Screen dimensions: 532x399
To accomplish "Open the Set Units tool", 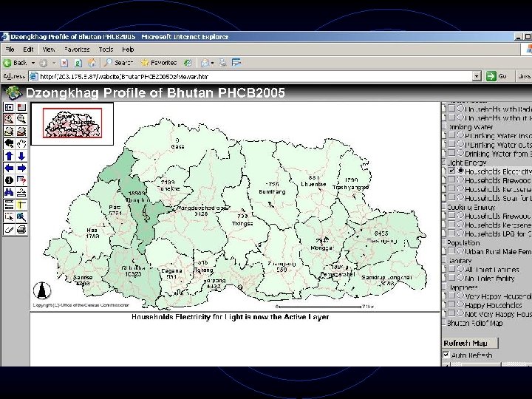I will [x=9, y=205].
